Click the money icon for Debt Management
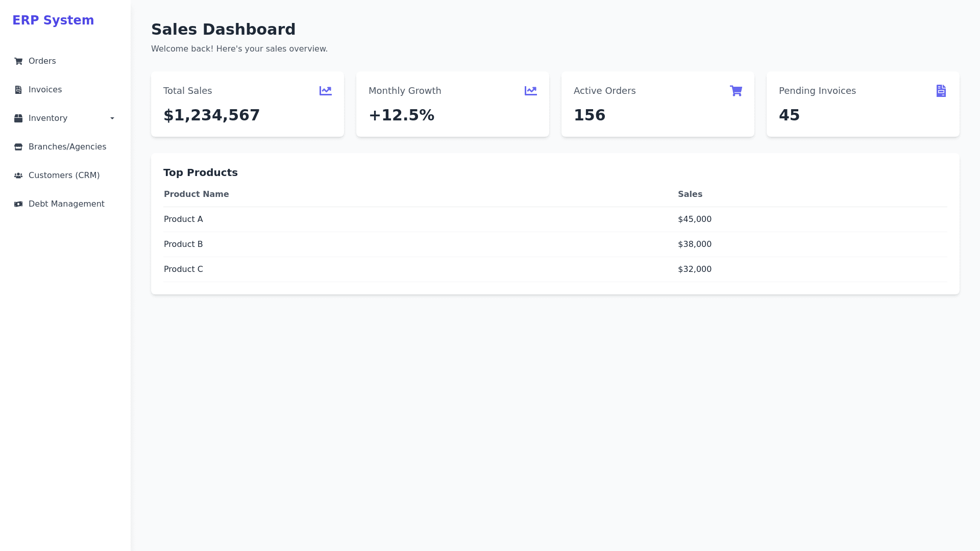Viewport: 980px width, 551px height. [x=18, y=204]
